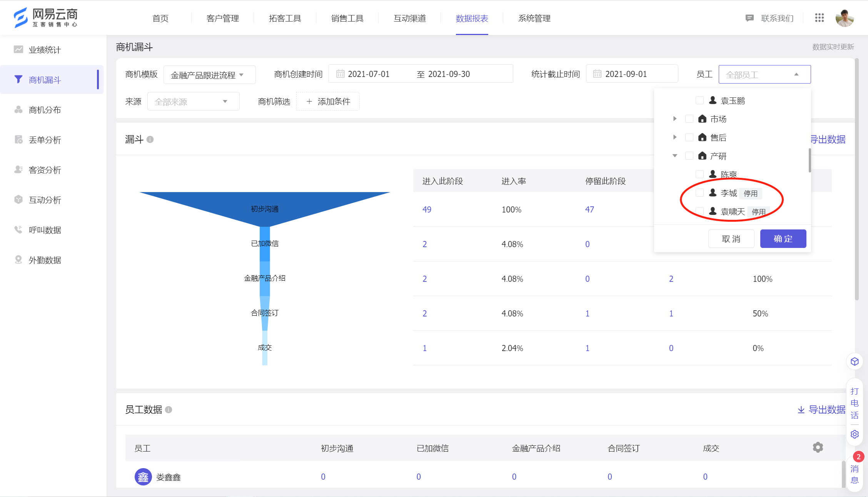Click the info icon beside 漏斗
868x497 pixels.
150,139
